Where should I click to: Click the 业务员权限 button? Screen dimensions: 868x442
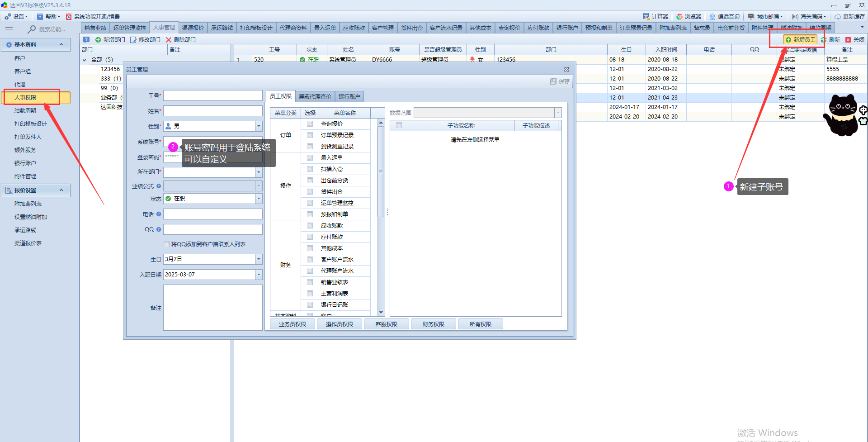click(292, 324)
